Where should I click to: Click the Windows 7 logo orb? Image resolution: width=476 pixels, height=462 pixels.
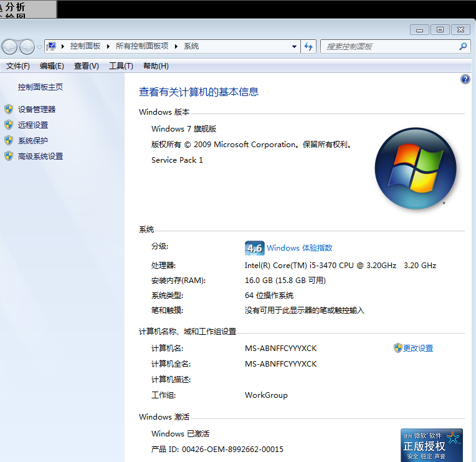[416, 168]
